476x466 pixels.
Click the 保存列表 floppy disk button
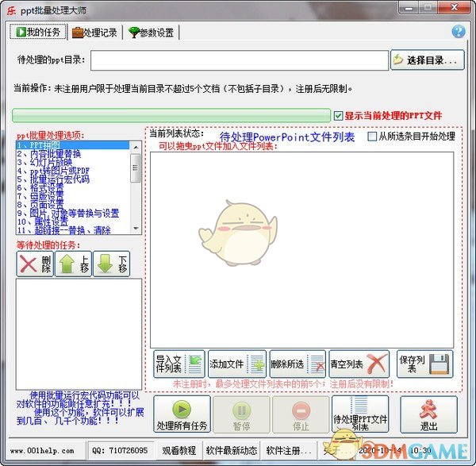pyautogui.click(x=425, y=364)
